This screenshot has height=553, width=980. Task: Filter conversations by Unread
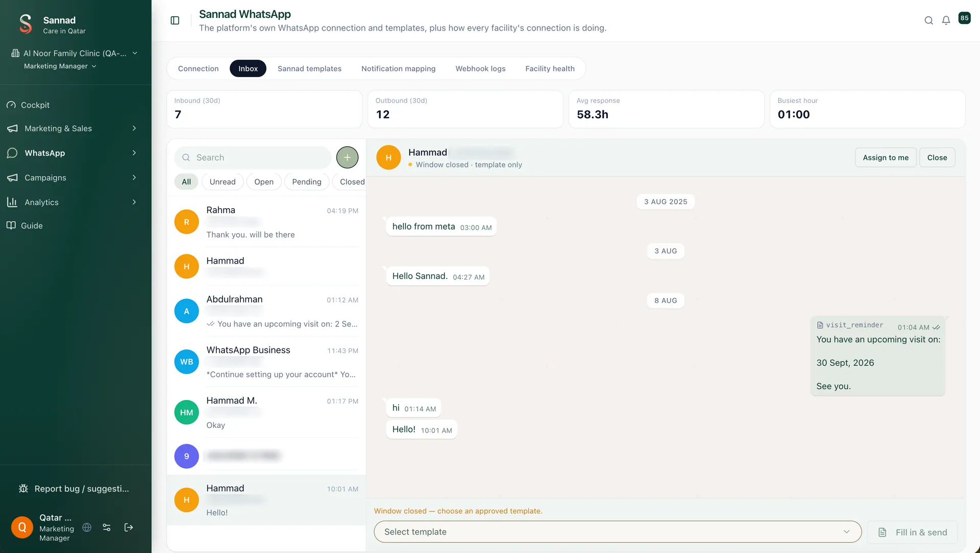(x=223, y=182)
